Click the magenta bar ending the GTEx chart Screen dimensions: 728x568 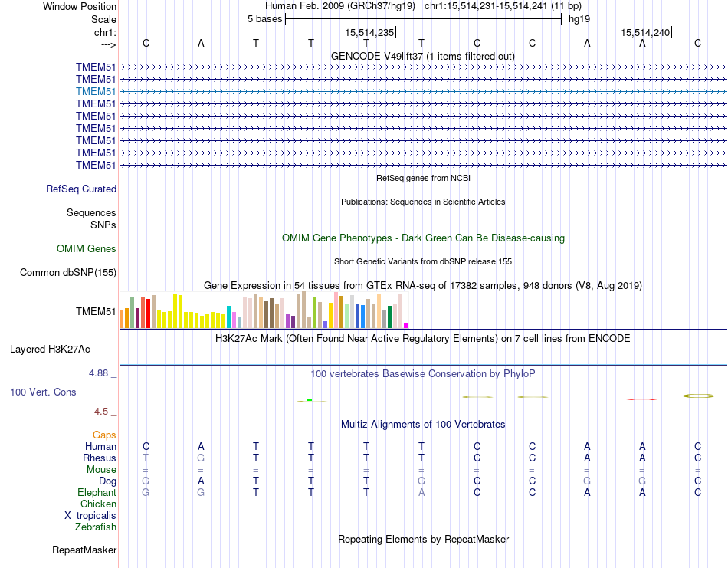point(406,326)
